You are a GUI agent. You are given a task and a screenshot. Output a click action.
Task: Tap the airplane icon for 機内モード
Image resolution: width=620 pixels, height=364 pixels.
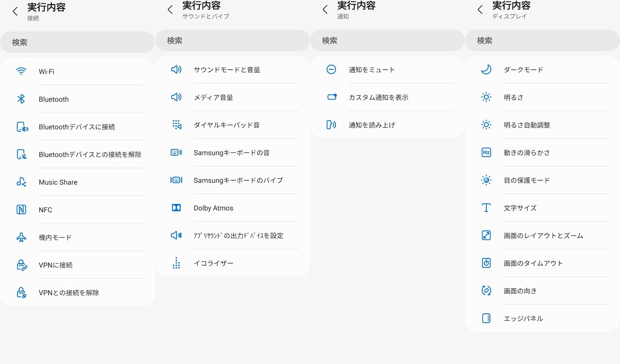[x=21, y=237]
